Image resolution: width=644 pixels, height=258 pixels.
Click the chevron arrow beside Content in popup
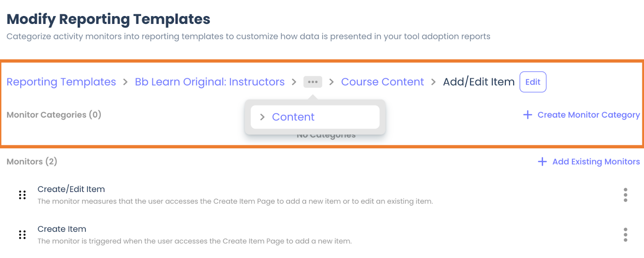262,117
